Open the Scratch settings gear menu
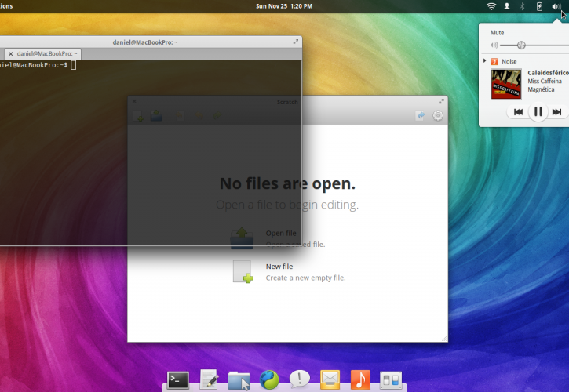569x392 pixels. click(438, 116)
